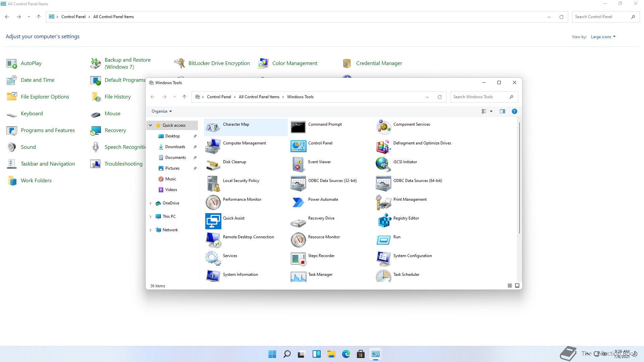Open Services gear icon
The image size is (644, 362).
point(213,259)
